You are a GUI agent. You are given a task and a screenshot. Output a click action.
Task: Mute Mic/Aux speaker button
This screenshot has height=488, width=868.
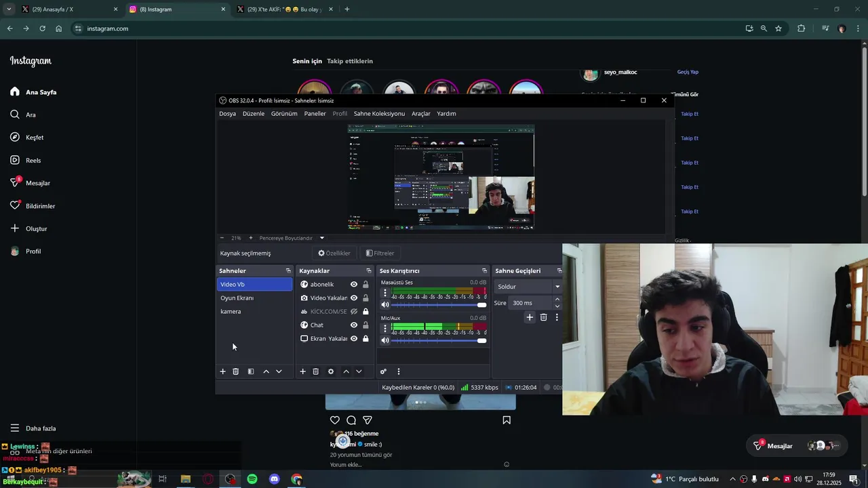coord(385,340)
